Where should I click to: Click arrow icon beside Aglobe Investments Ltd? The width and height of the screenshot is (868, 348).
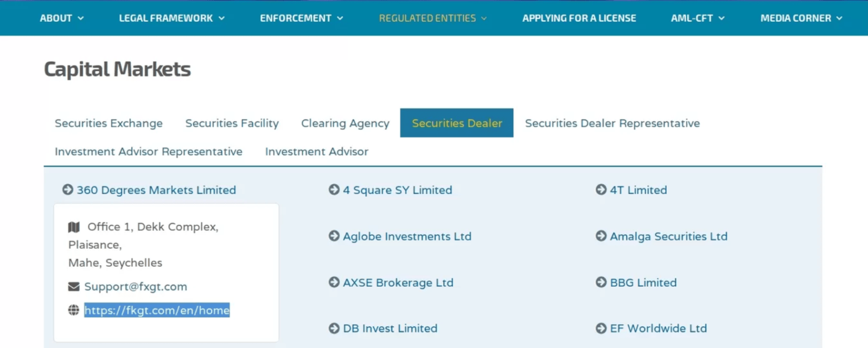(x=334, y=236)
